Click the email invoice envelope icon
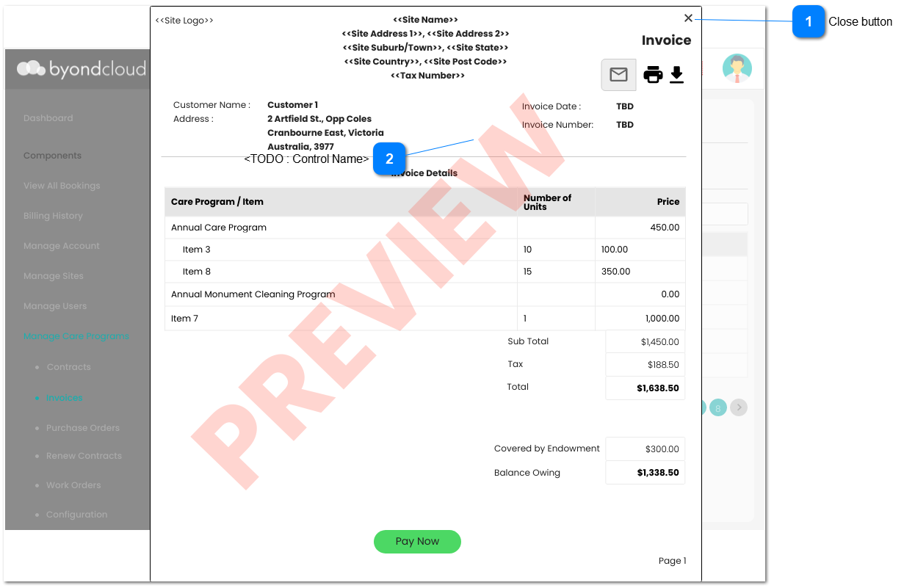Screen dimensions: 904x588 pyautogui.click(x=618, y=75)
